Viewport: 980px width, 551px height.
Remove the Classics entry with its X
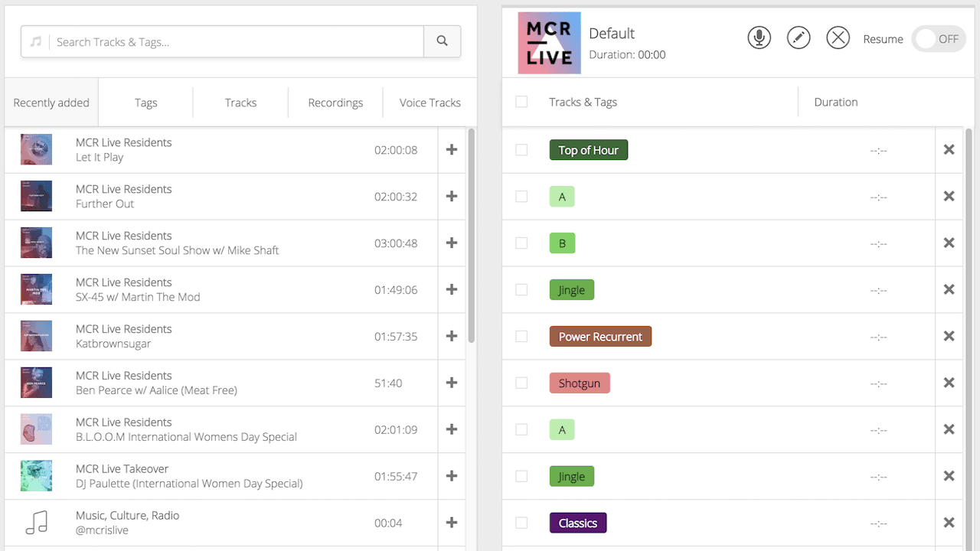[949, 523]
